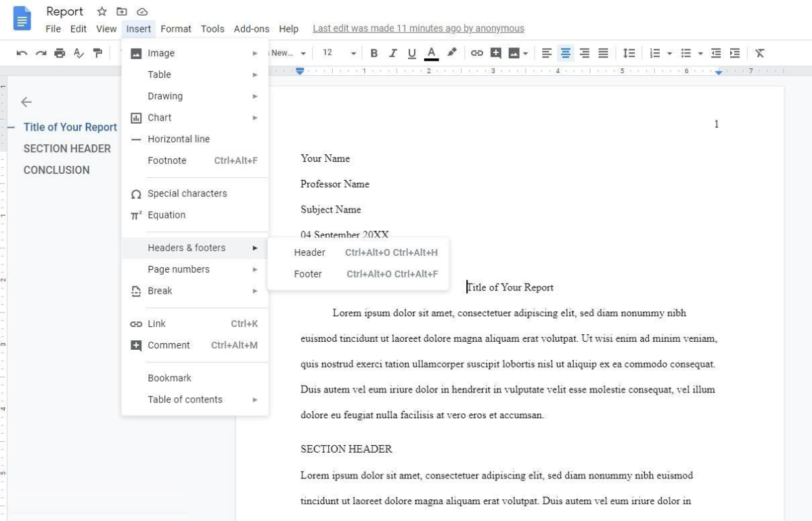Toggle italic formatting

click(x=393, y=52)
